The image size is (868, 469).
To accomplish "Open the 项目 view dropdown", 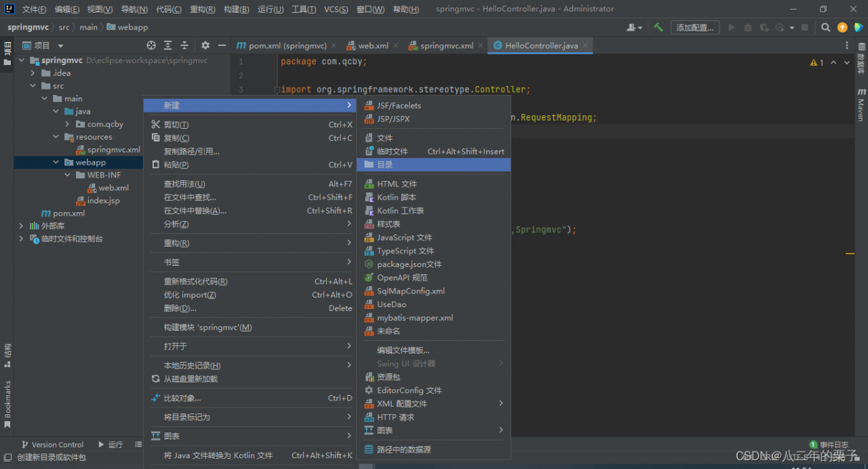I will click(60, 45).
